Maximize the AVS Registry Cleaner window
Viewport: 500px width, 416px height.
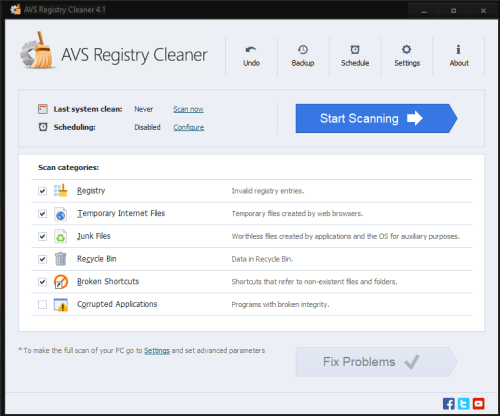(453, 11)
